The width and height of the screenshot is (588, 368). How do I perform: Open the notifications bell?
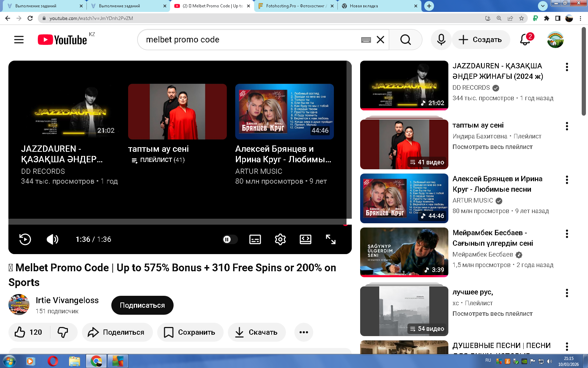click(x=525, y=40)
